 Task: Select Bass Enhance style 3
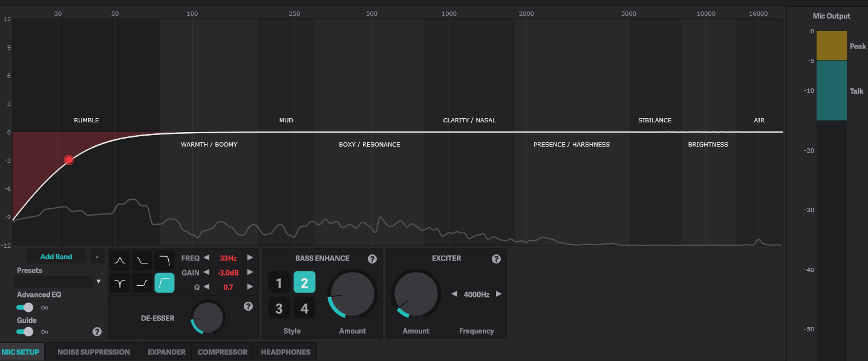pyautogui.click(x=279, y=307)
